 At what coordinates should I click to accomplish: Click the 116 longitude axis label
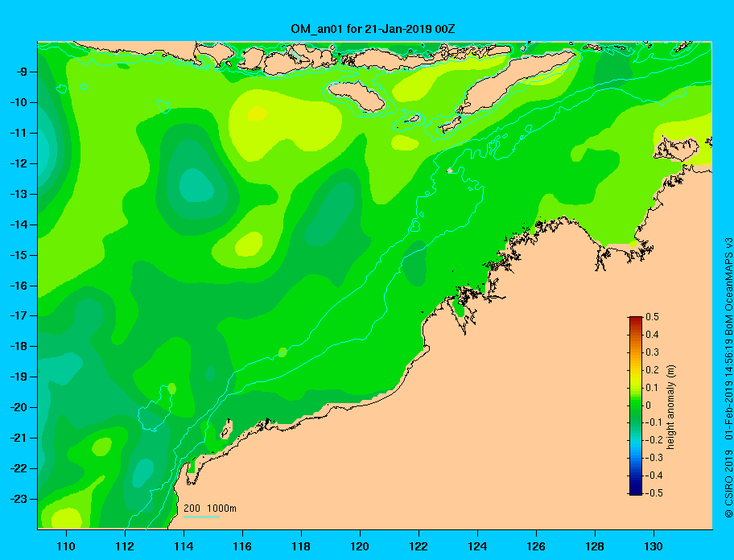click(x=242, y=546)
